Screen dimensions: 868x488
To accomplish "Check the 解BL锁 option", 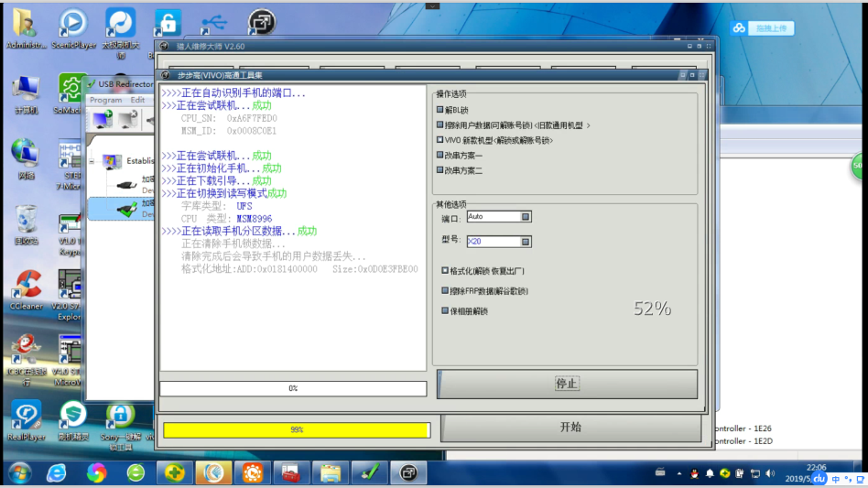I will click(x=440, y=110).
